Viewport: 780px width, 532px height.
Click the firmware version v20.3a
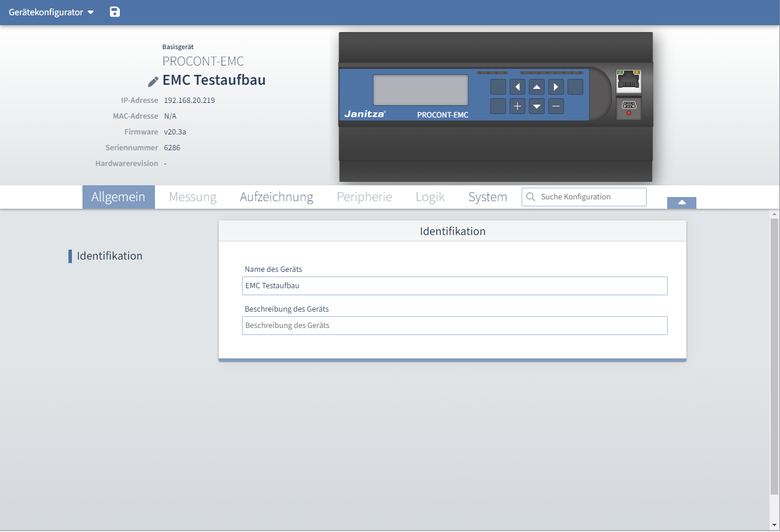pyautogui.click(x=175, y=132)
